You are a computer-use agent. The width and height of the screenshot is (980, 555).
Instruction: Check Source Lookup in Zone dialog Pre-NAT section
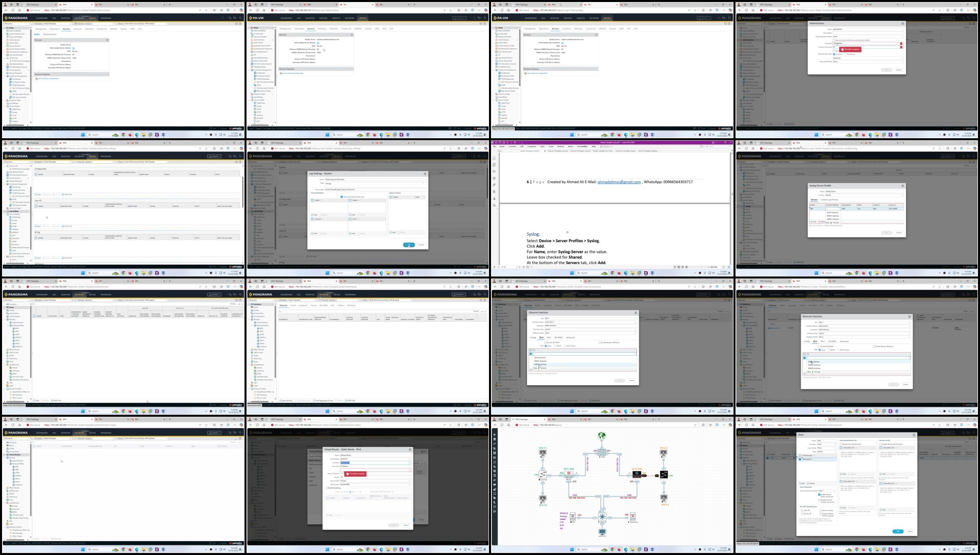click(x=821, y=511)
